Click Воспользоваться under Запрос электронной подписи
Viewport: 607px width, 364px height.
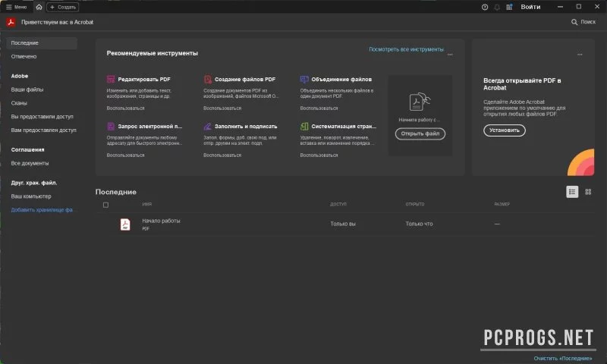pos(125,155)
